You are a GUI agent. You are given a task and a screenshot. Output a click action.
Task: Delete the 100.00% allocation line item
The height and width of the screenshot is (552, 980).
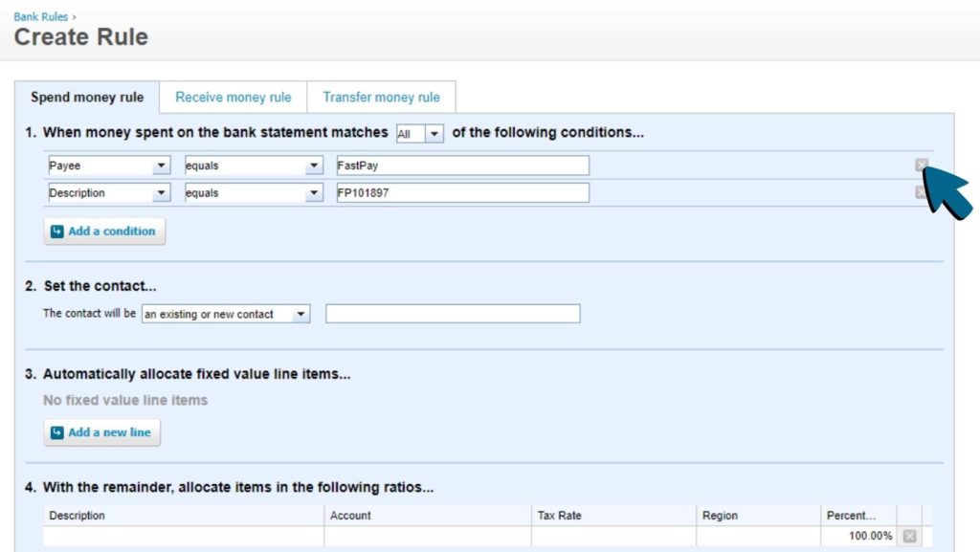point(909,536)
